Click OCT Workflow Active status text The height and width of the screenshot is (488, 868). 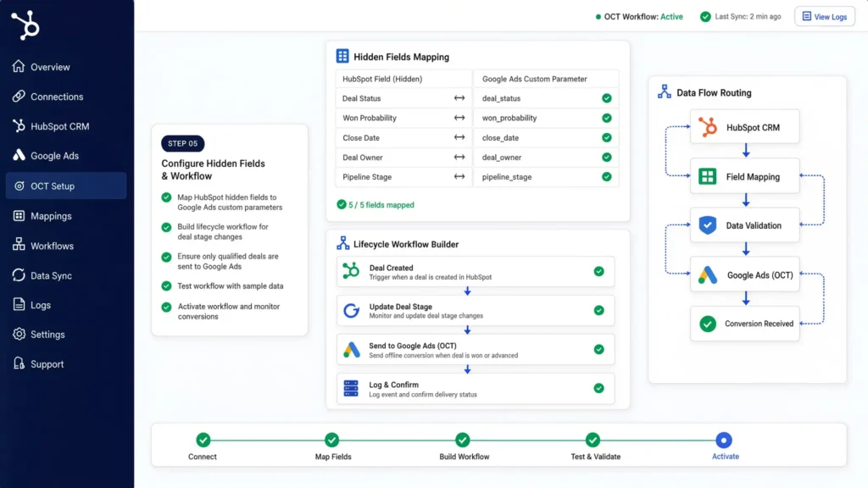643,17
